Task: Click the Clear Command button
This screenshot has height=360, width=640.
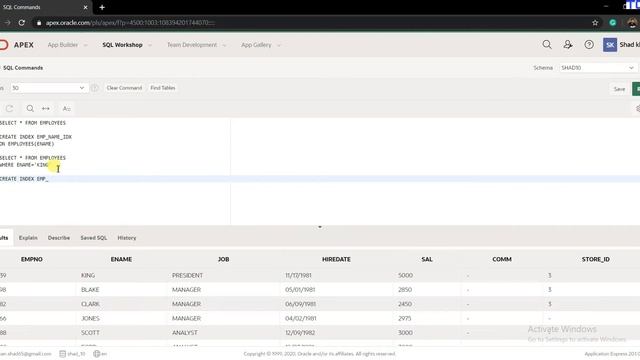Action: [x=124, y=88]
